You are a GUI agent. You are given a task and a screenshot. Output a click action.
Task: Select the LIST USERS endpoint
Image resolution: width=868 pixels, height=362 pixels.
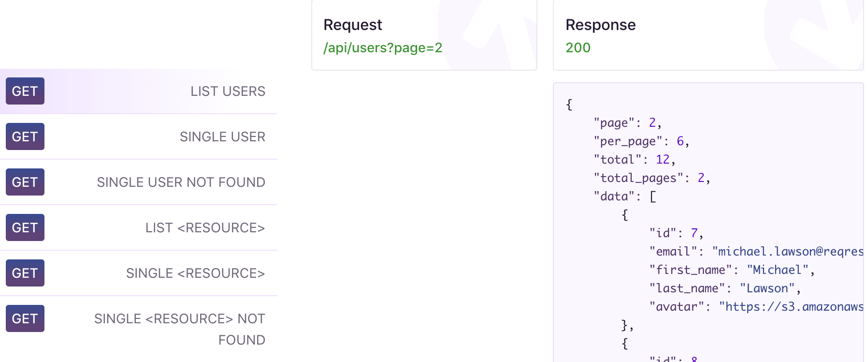[228, 91]
